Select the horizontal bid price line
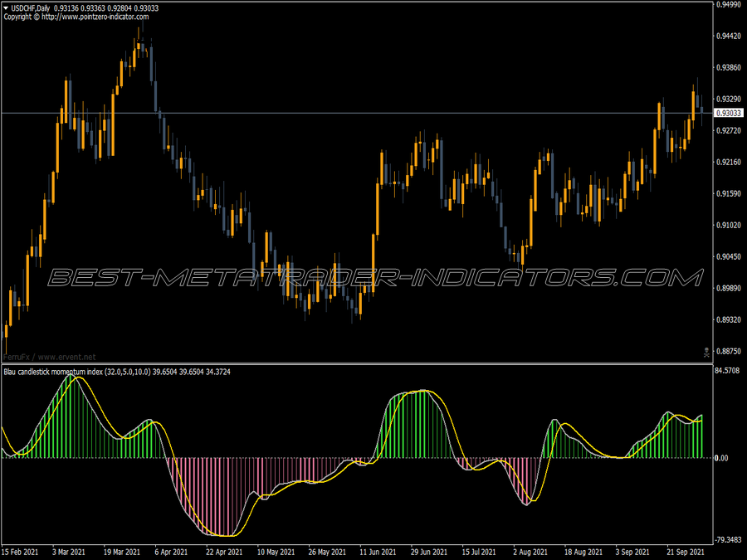Screen dimensions: 747x560 (356, 114)
